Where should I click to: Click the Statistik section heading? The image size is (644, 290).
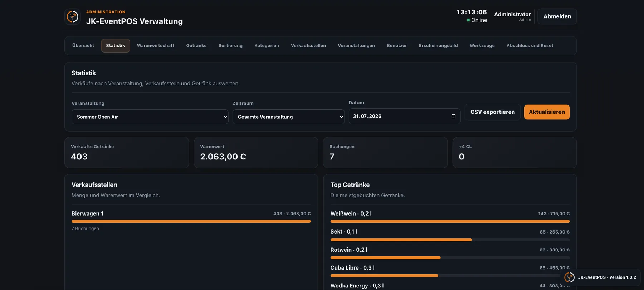[84, 73]
